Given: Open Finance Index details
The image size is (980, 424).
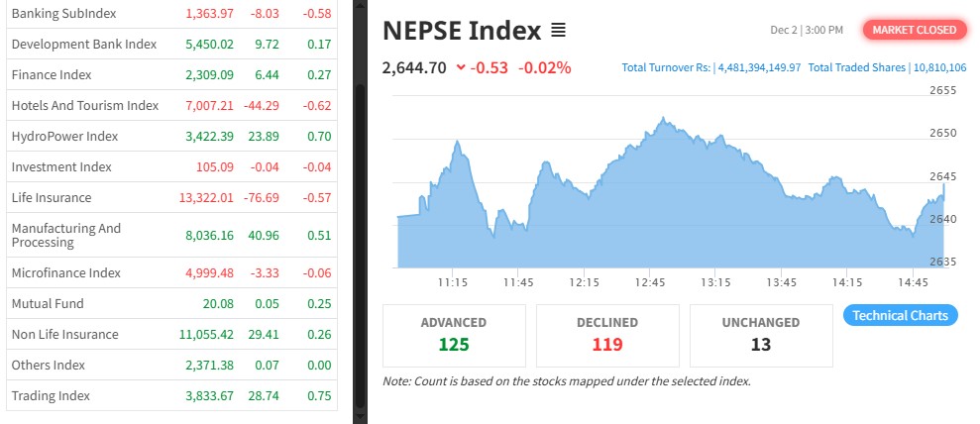Looking at the screenshot, I should click(x=52, y=74).
